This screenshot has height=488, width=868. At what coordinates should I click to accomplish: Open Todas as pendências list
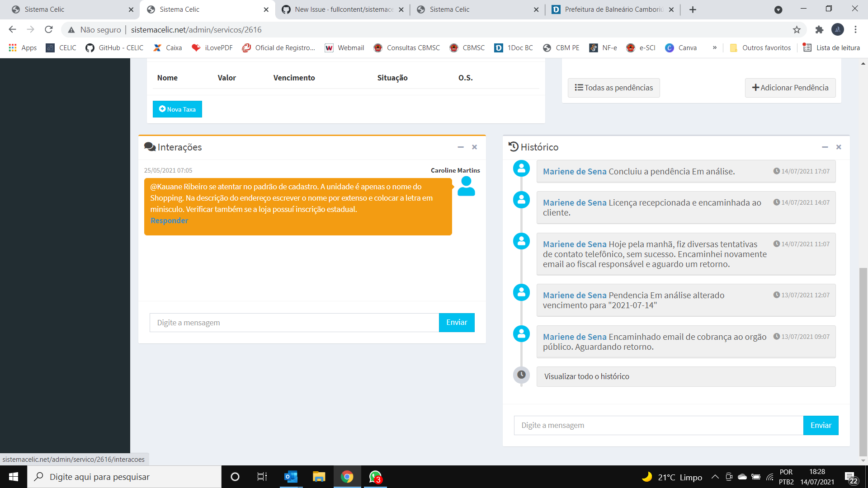click(613, 88)
